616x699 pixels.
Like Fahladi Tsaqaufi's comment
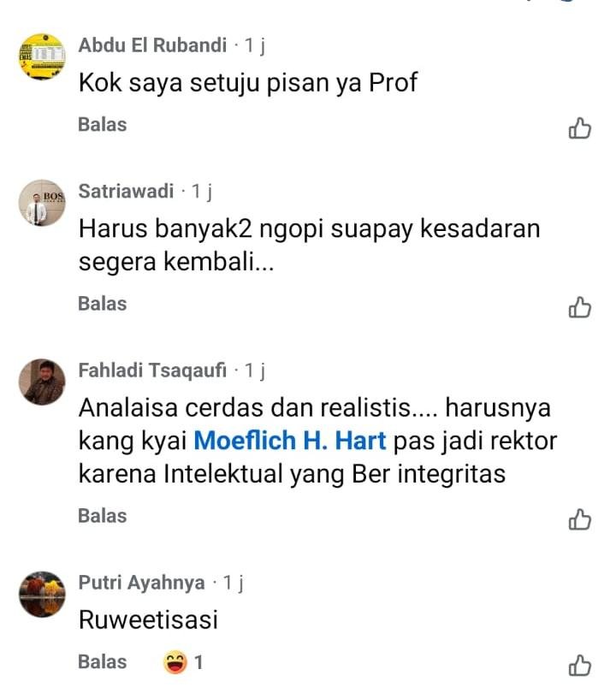579,520
